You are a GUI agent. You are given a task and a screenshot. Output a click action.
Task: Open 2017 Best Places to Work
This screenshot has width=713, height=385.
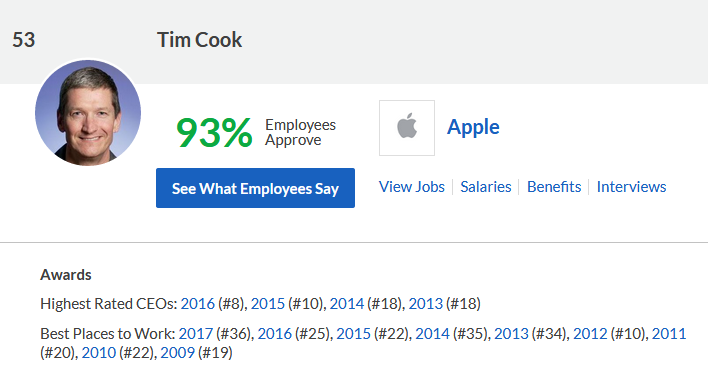pos(196,334)
